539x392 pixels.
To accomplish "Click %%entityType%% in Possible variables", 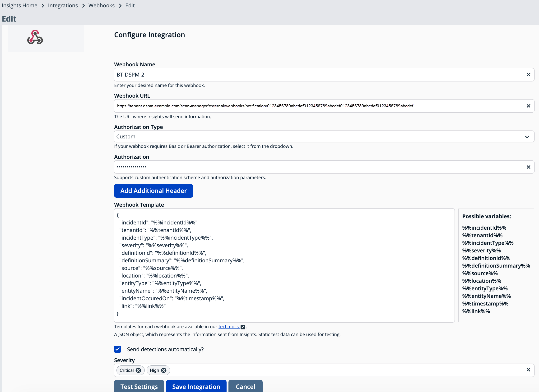I will (x=485, y=288).
